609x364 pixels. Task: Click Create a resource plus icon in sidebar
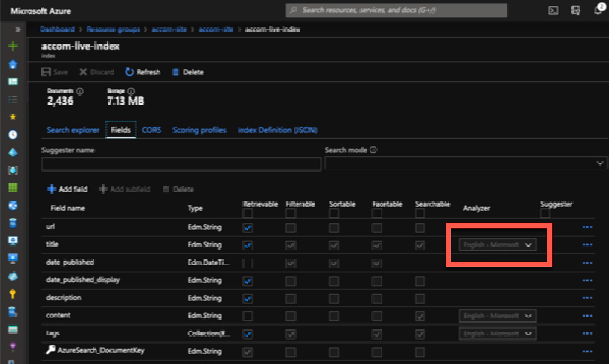tap(12, 46)
